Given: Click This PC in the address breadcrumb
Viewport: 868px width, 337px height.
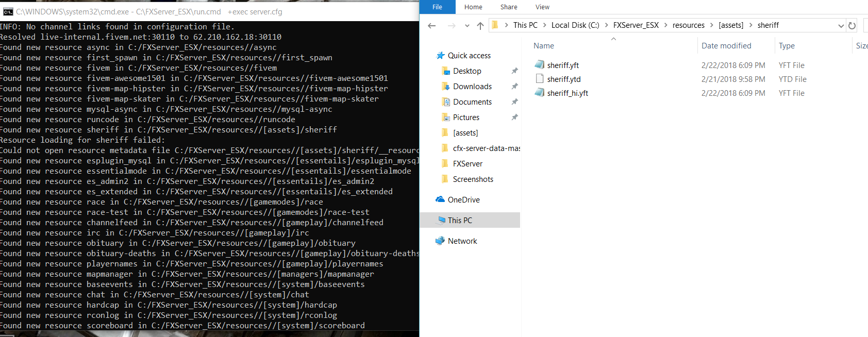Looking at the screenshot, I should 525,25.
